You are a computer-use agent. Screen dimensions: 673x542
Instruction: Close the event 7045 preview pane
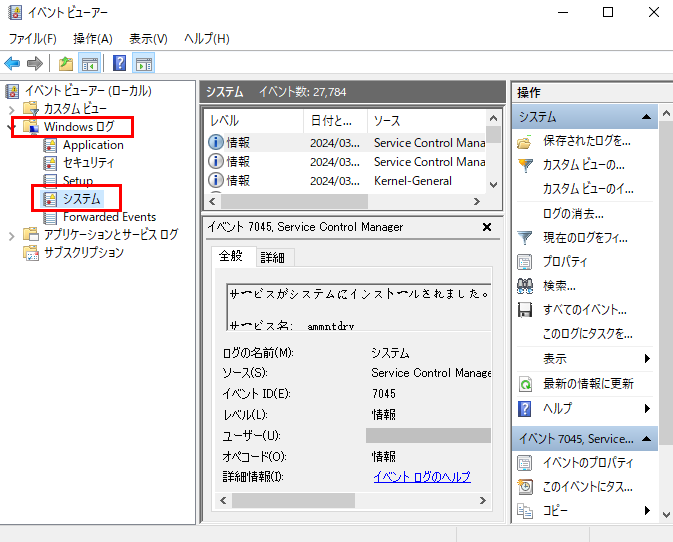click(x=487, y=227)
